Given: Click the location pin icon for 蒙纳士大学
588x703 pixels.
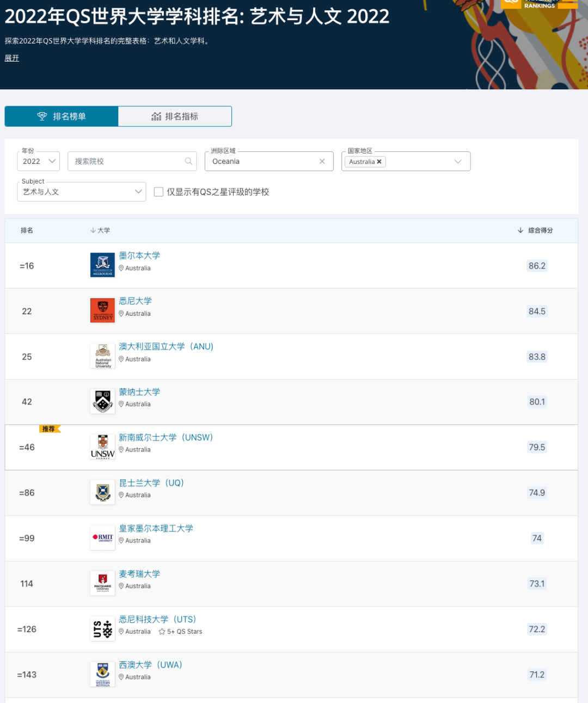Looking at the screenshot, I should click(121, 404).
